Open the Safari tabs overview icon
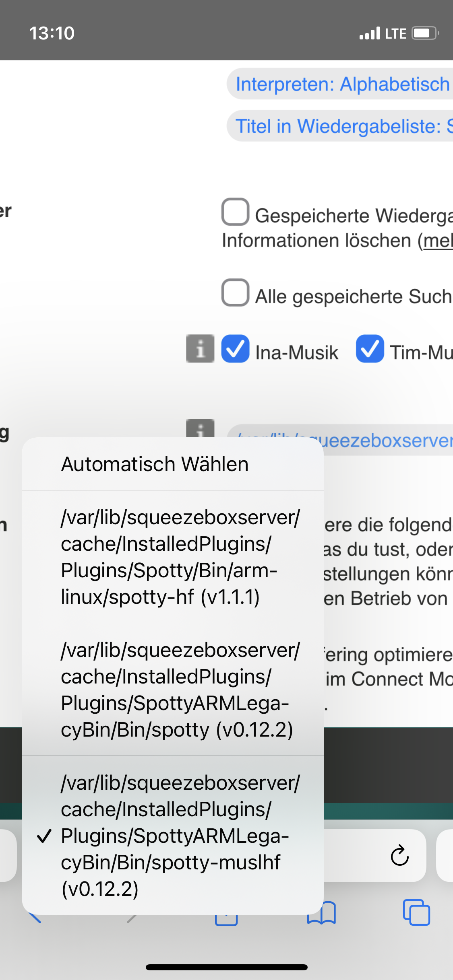Screen dimensions: 453x980 (x=416, y=912)
